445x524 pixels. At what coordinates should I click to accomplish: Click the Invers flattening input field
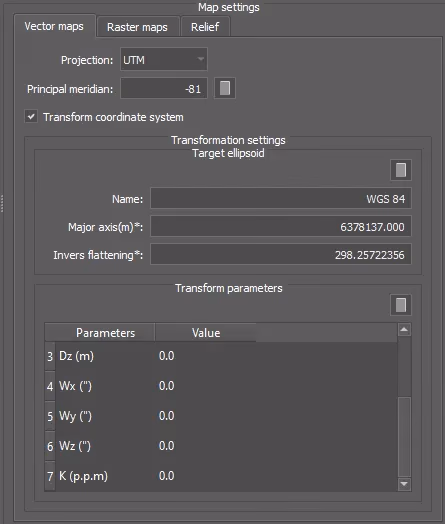click(x=281, y=255)
